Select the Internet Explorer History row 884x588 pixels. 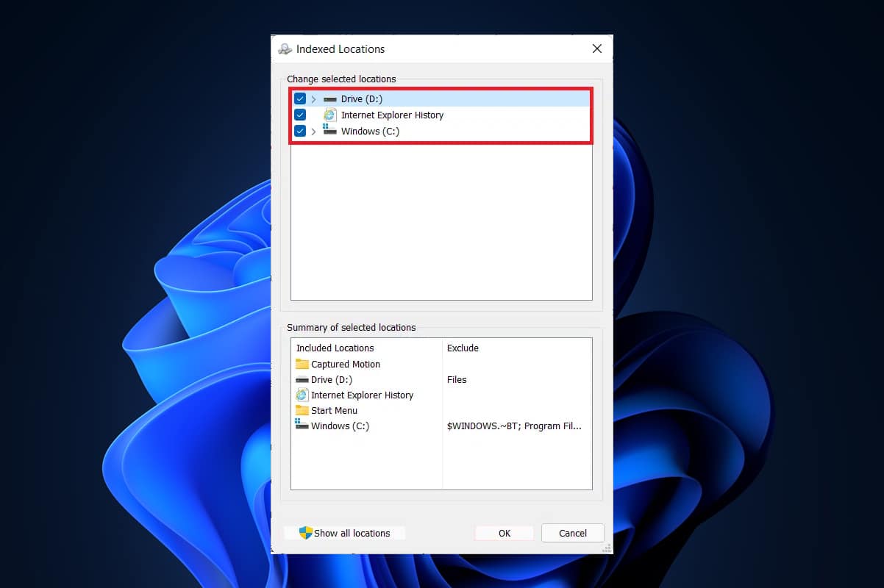click(x=392, y=115)
